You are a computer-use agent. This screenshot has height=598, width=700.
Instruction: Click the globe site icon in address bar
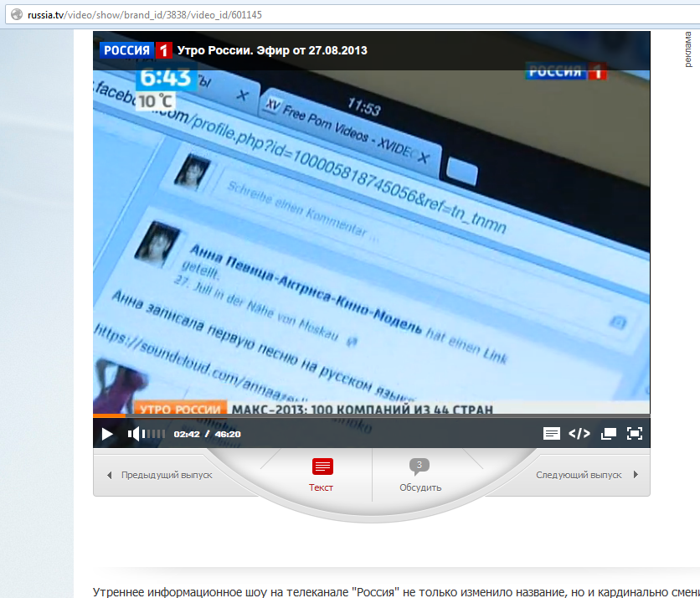coord(17,15)
